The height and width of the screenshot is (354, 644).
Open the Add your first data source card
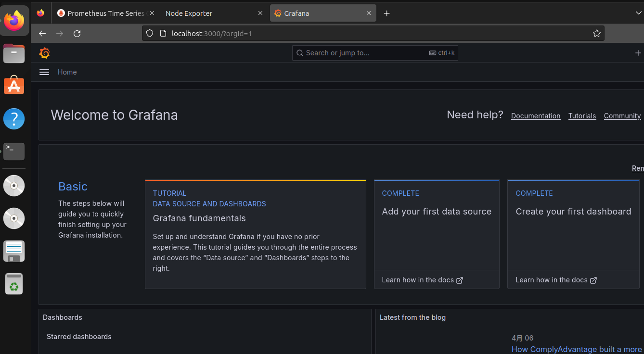pos(437,234)
